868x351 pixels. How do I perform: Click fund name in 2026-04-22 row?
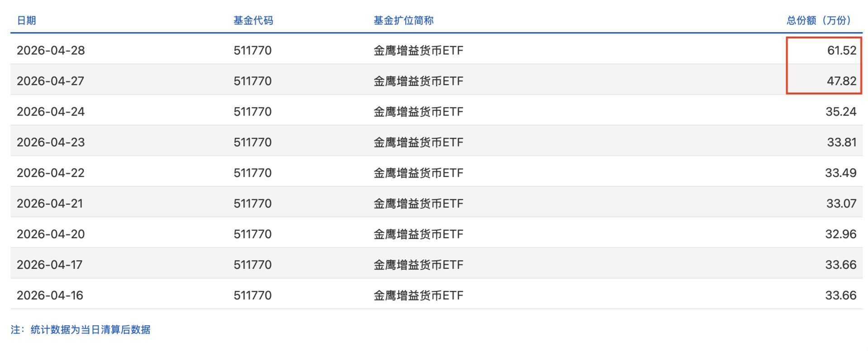[x=418, y=173]
